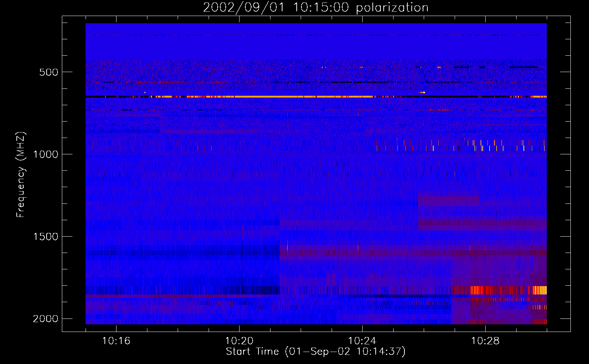The height and width of the screenshot is (364, 589).
Task: Select the 10:28 time tick label
Action: (485, 341)
